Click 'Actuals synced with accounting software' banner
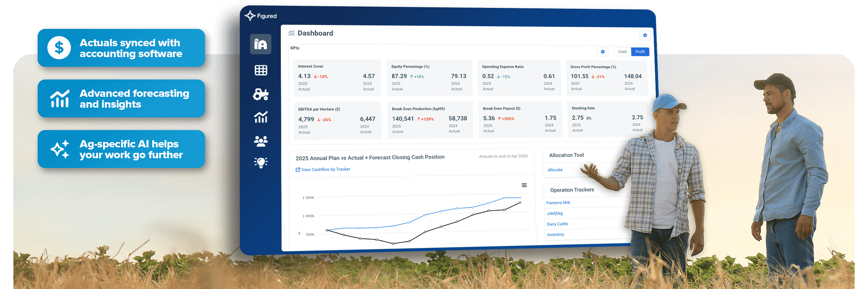The width and height of the screenshot is (868, 289). (121, 48)
